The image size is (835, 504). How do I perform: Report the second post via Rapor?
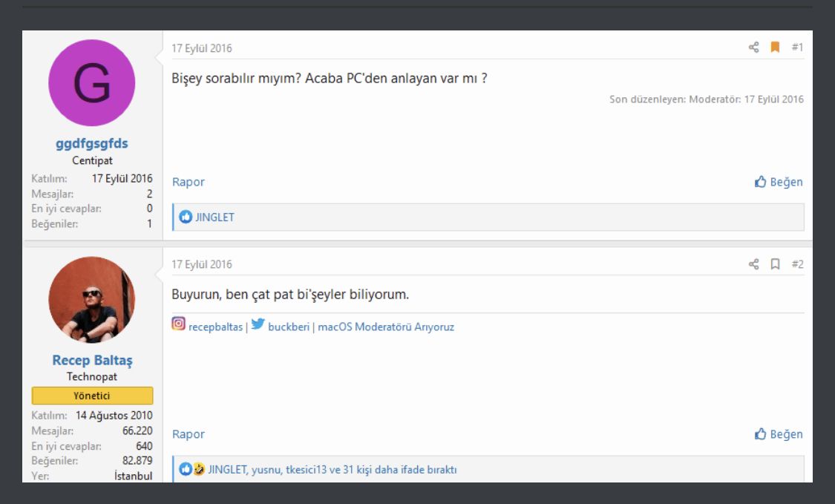click(x=188, y=434)
